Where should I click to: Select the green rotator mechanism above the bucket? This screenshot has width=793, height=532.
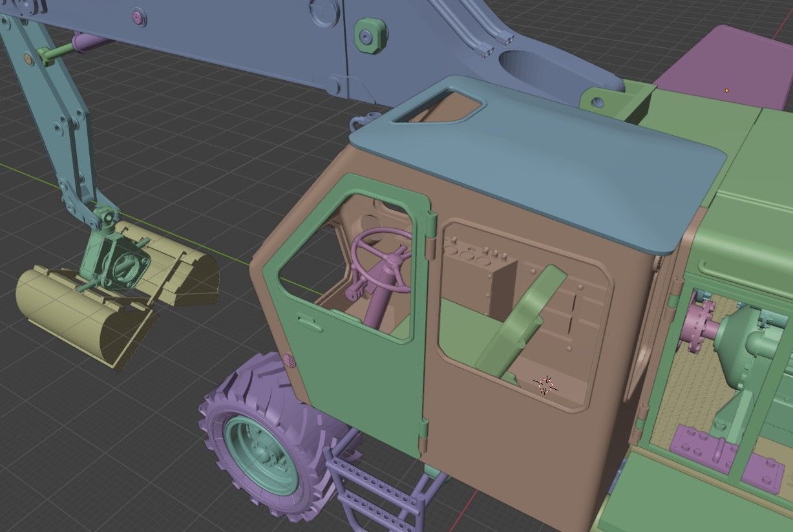tap(115, 256)
